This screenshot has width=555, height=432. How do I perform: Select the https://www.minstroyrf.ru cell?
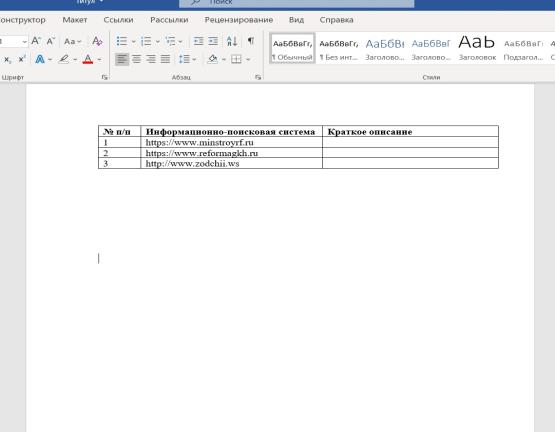pyautogui.click(x=231, y=142)
